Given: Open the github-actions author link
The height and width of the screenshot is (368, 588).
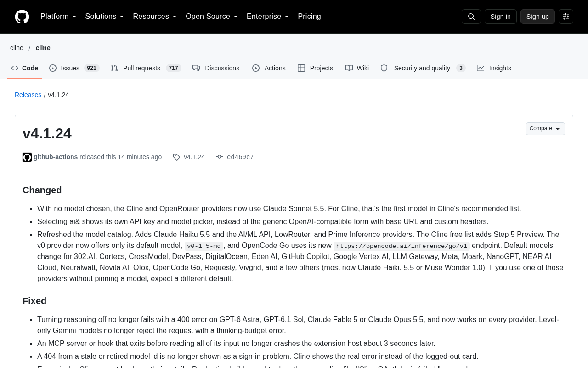Looking at the screenshot, I should [x=56, y=157].
